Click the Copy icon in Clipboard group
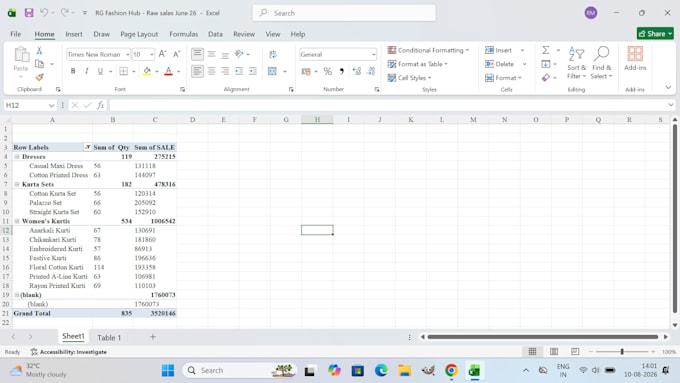The width and height of the screenshot is (680, 383). pyautogui.click(x=39, y=64)
